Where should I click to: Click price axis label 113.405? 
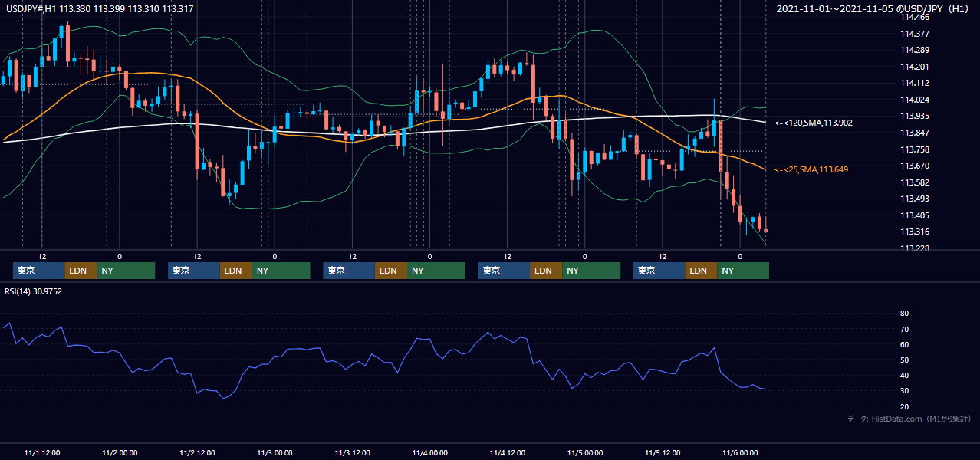(914, 215)
